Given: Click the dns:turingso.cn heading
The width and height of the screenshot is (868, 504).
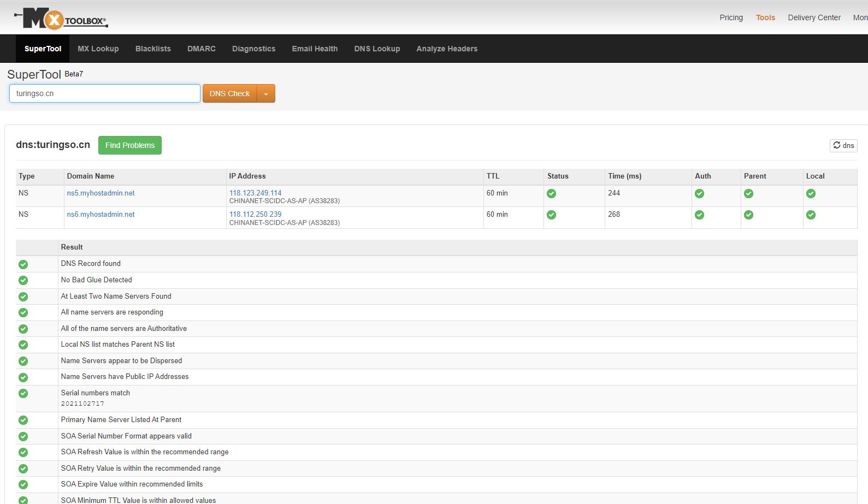Looking at the screenshot, I should click(x=53, y=145).
